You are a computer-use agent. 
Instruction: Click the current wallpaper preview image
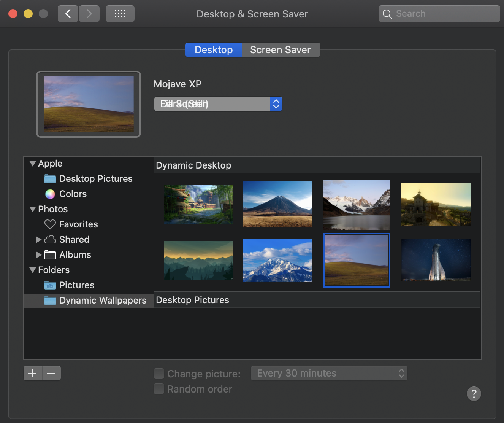coord(89,104)
